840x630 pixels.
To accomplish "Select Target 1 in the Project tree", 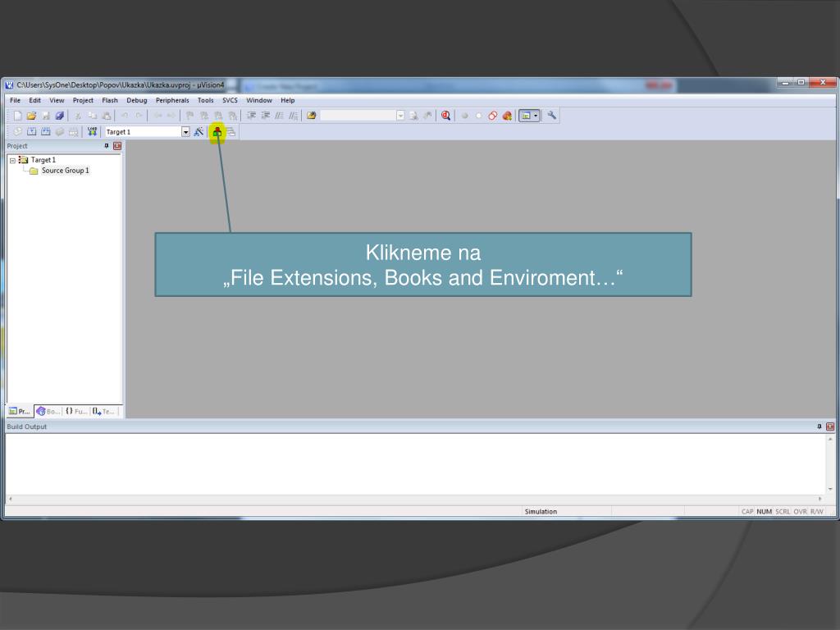I will [43, 160].
